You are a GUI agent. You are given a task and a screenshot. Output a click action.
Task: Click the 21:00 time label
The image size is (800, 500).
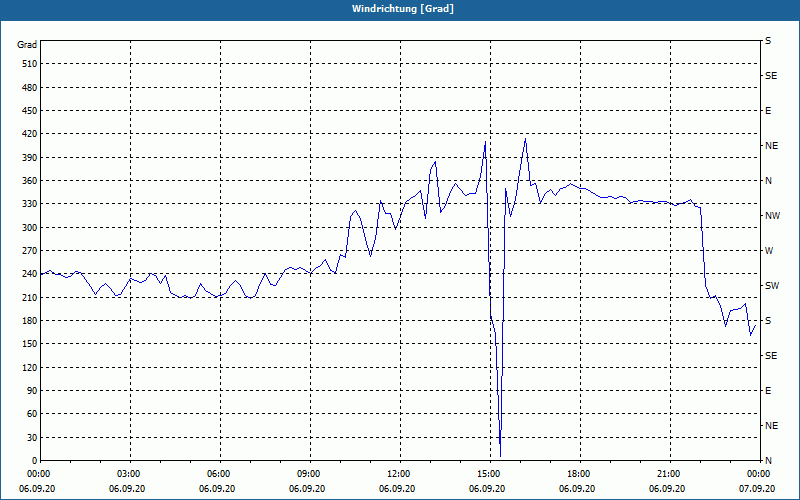[670, 474]
